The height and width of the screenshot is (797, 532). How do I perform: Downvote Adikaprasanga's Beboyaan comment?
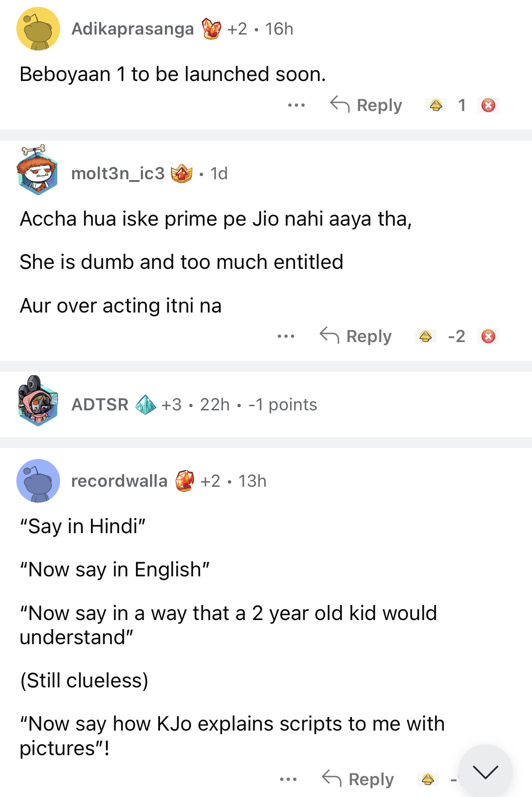[488, 106]
